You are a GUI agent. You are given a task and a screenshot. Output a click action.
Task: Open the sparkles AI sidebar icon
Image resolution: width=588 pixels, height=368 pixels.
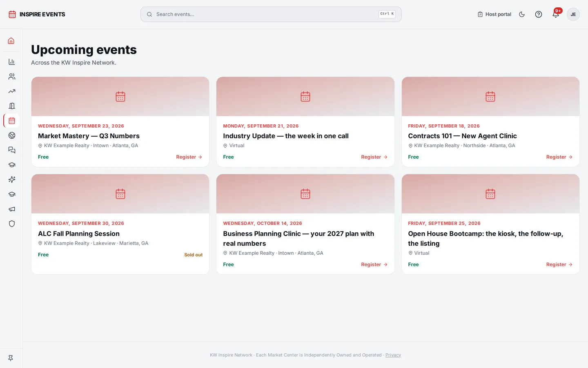(12, 180)
